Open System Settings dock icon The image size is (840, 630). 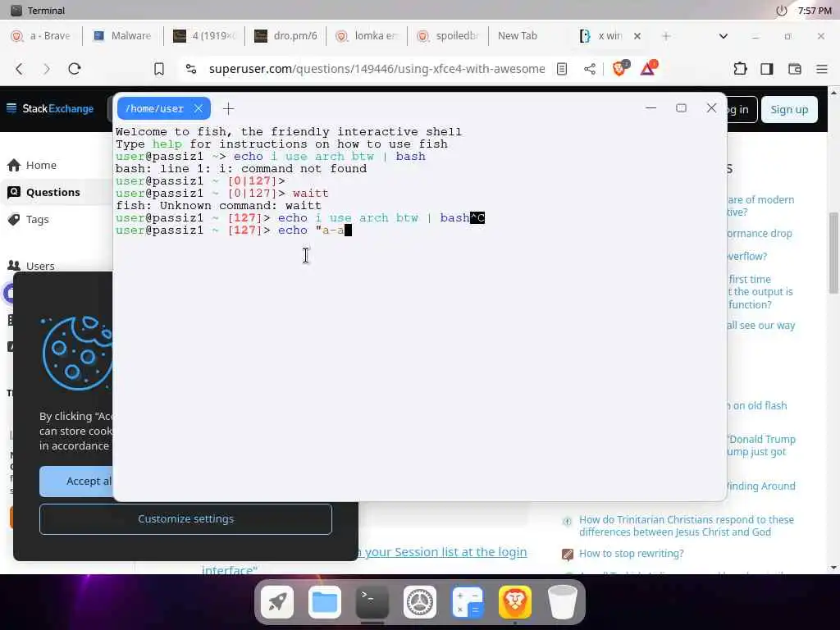(420, 601)
